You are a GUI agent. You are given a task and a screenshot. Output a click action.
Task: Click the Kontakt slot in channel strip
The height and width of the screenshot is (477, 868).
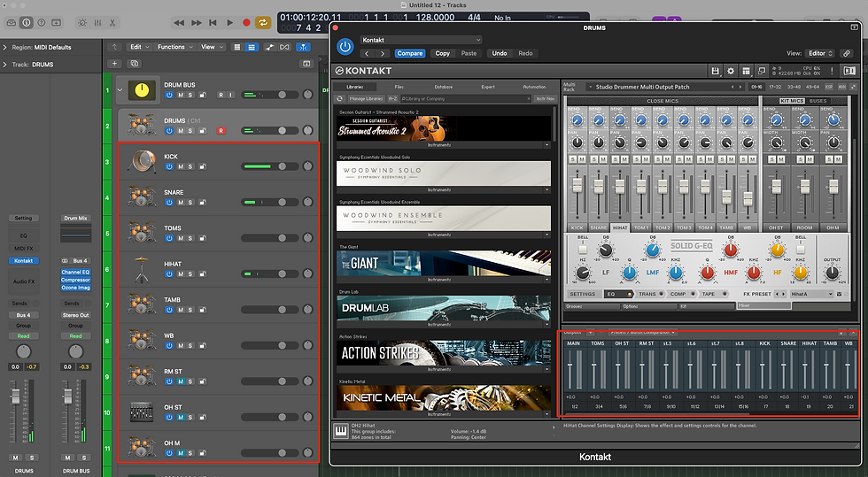pos(23,261)
